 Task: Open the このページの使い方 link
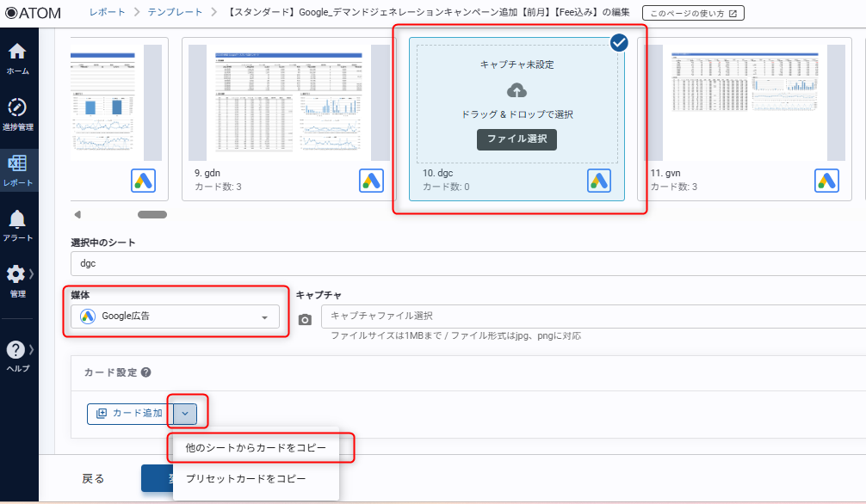click(693, 13)
